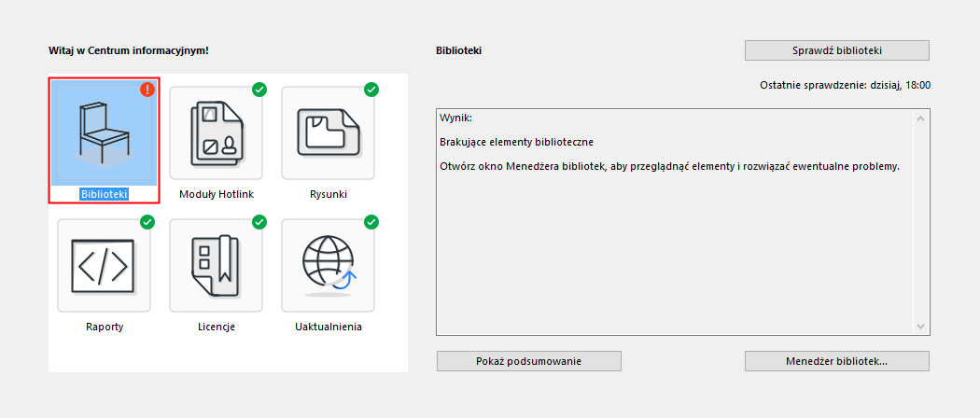Click the green checkmark on Raporty
980x418 pixels.
click(147, 222)
